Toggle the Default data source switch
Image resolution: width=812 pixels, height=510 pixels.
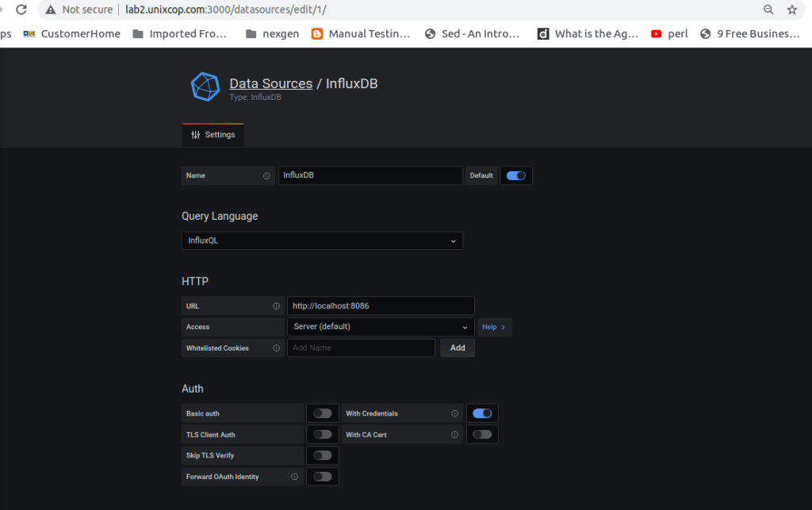515,175
